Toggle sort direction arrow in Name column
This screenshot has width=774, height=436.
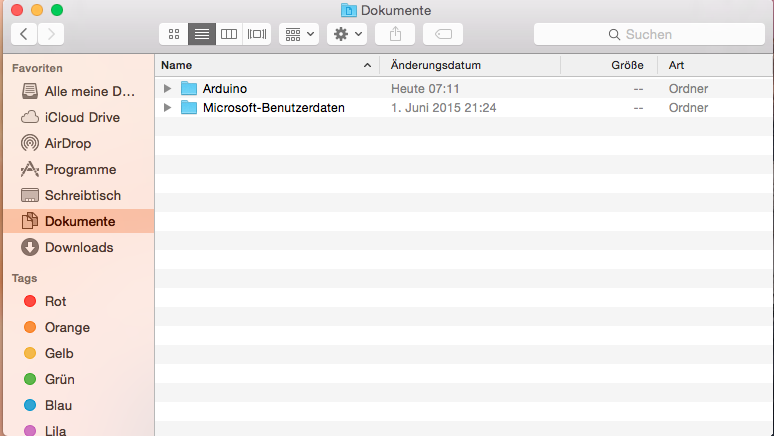click(x=367, y=65)
